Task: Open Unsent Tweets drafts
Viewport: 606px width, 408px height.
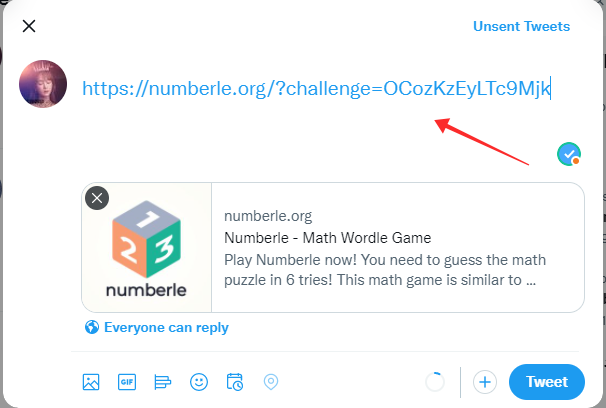Action: (521, 27)
